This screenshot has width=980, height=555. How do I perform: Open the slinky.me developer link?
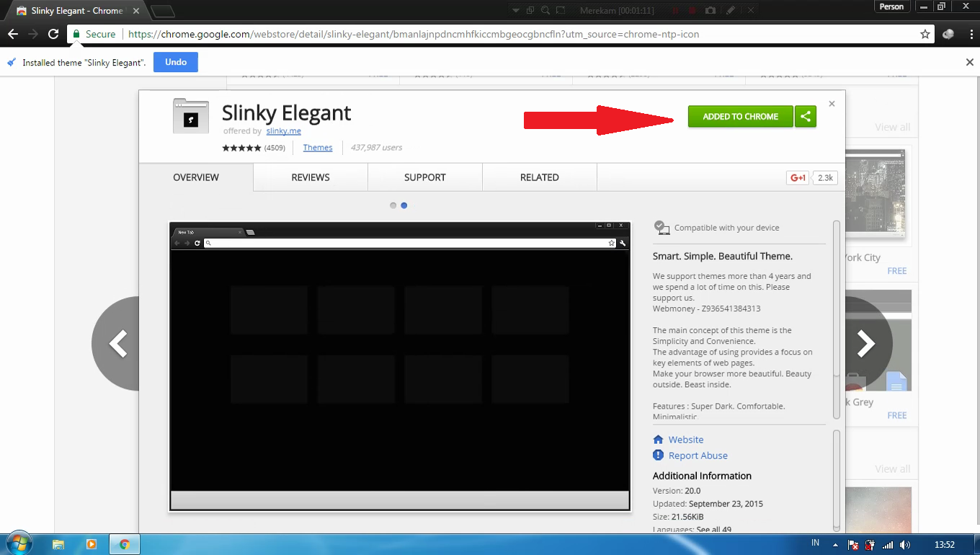283,131
